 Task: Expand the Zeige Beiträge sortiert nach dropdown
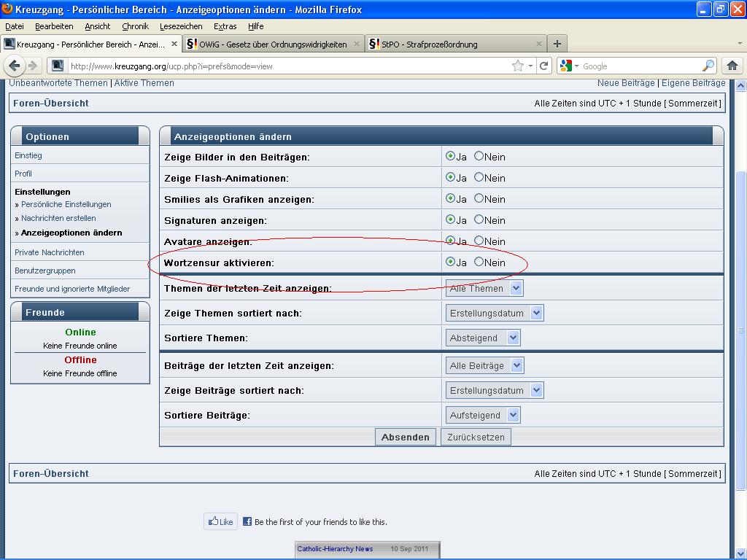(495, 390)
